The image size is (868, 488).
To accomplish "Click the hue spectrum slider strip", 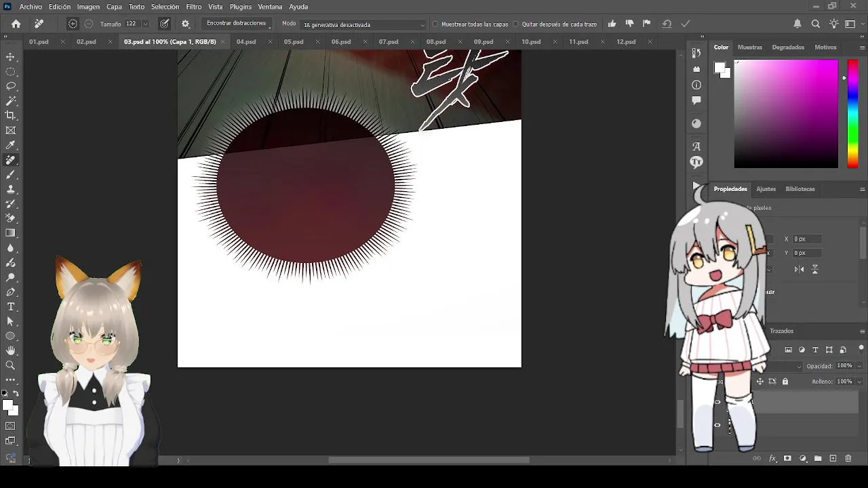I will 853,114.
